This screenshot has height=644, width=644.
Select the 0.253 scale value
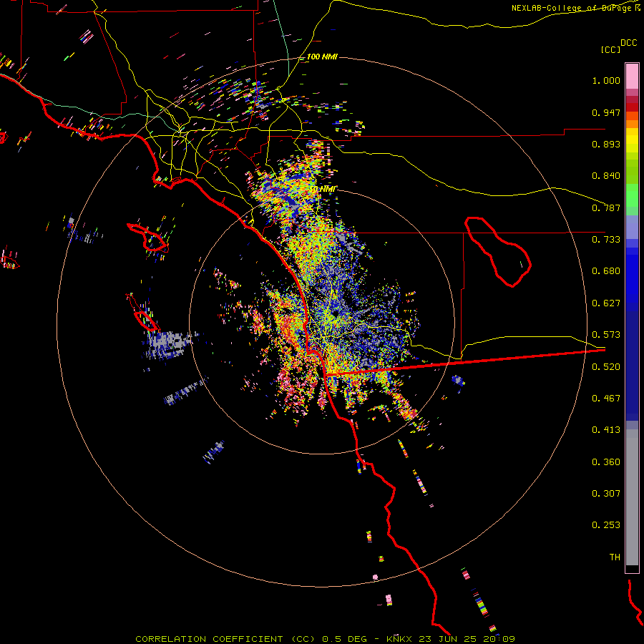pos(606,525)
